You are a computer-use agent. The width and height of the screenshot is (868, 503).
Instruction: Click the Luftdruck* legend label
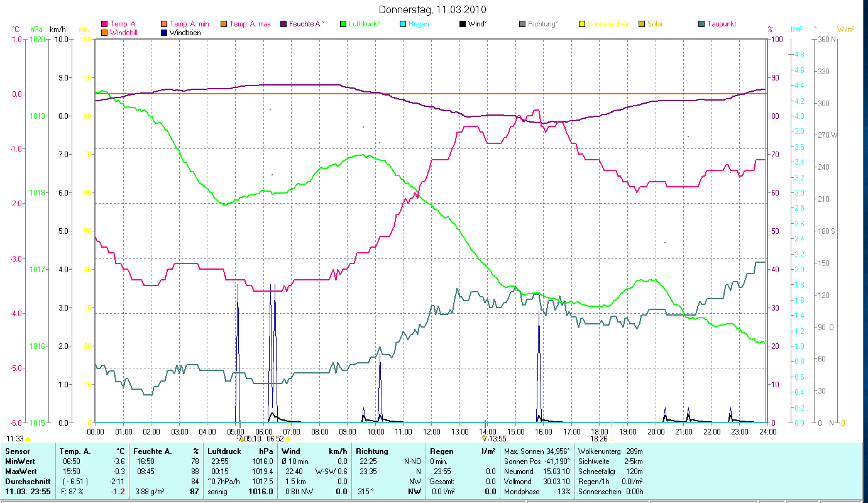click(364, 24)
